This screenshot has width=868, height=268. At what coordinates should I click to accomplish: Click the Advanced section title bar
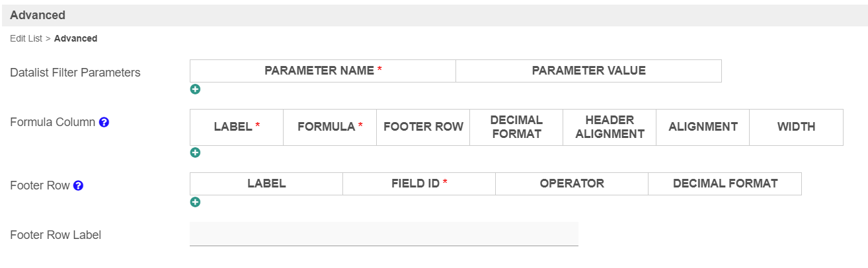[434, 15]
